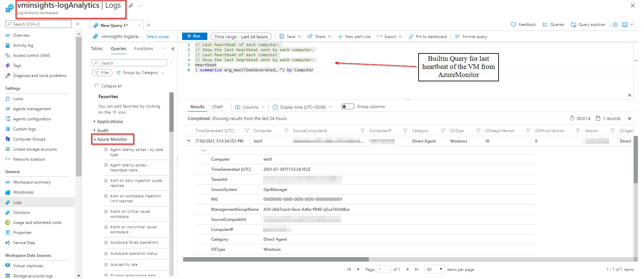
Task: Open the more options ellipsis beside pin
Action: [141, 5]
